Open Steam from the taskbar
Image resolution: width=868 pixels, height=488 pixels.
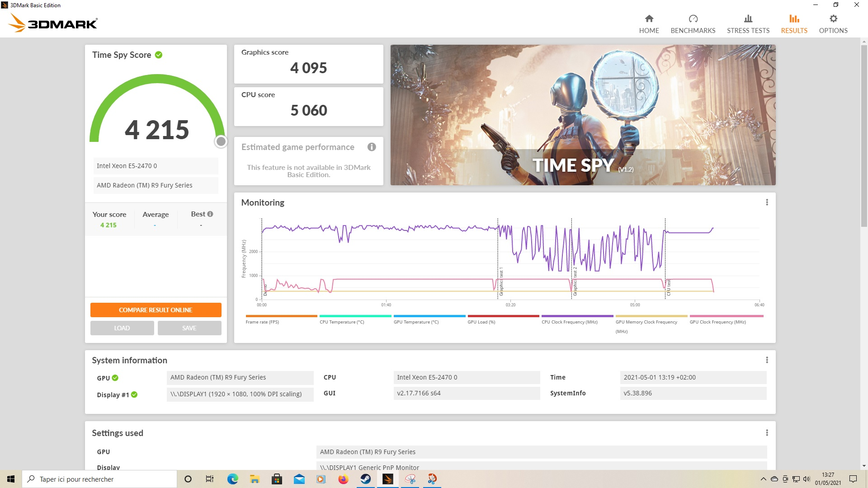click(x=365, y=479)
